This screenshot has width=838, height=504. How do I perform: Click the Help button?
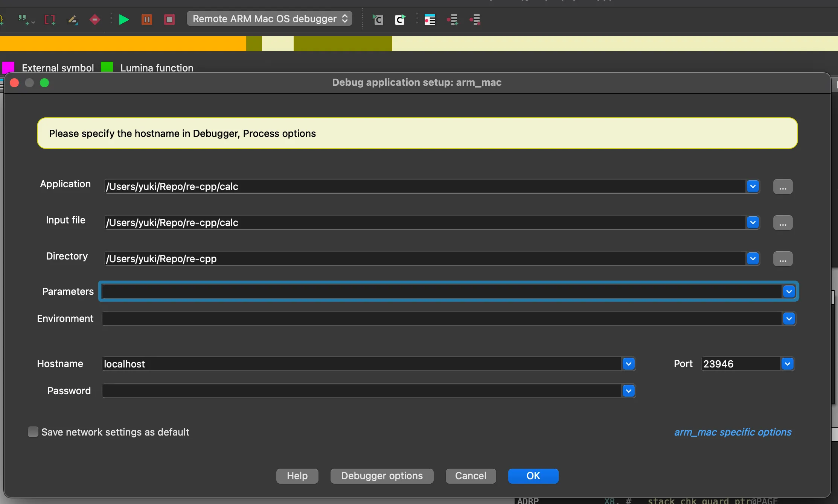pyautogui.click(x=297, y=476)
